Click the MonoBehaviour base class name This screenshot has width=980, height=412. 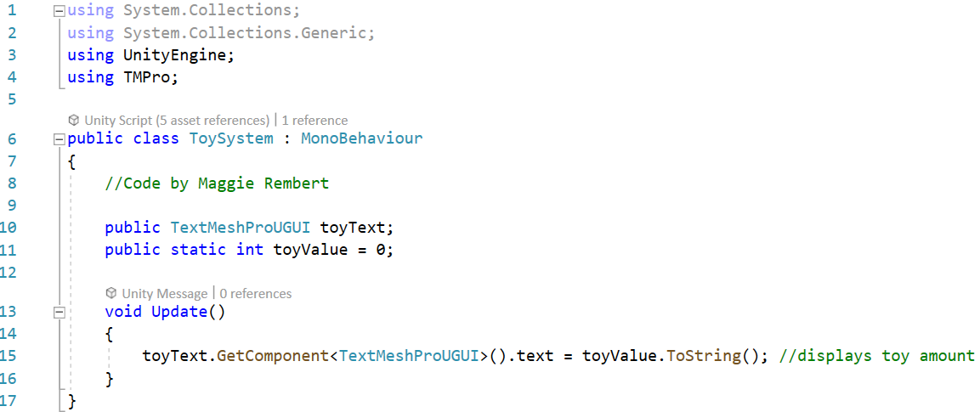pos(362,138)
